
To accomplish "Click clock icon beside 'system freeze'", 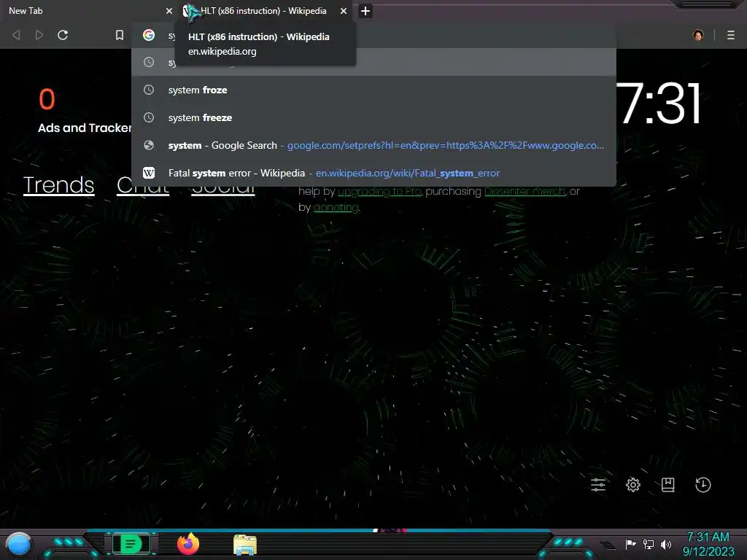I will pos(149,117).
